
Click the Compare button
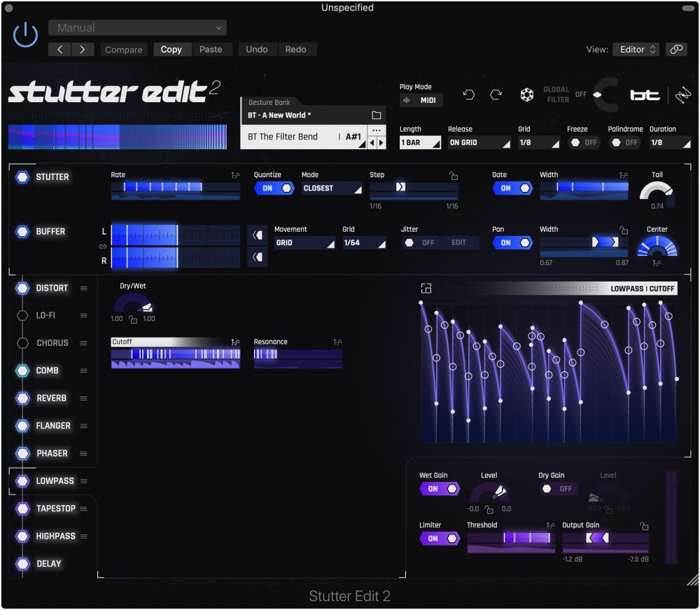point(124,50)
